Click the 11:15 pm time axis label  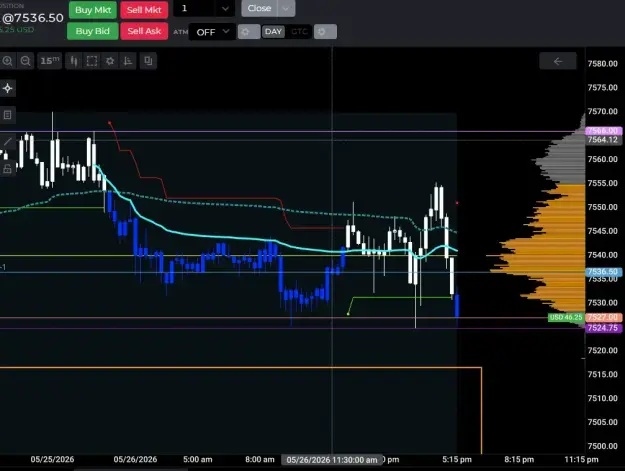pyautogui.click(x=581, y=459)
